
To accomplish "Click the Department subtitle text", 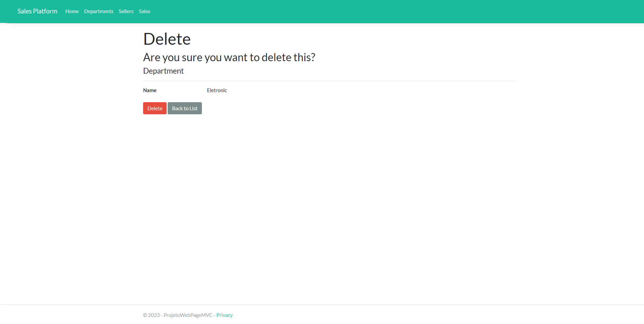I will 164,71.
